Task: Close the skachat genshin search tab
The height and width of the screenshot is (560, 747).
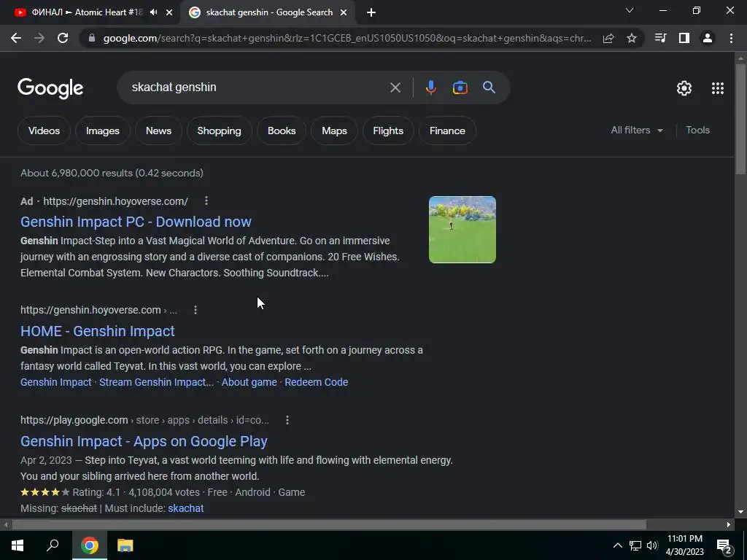Action: click(344, 13)
